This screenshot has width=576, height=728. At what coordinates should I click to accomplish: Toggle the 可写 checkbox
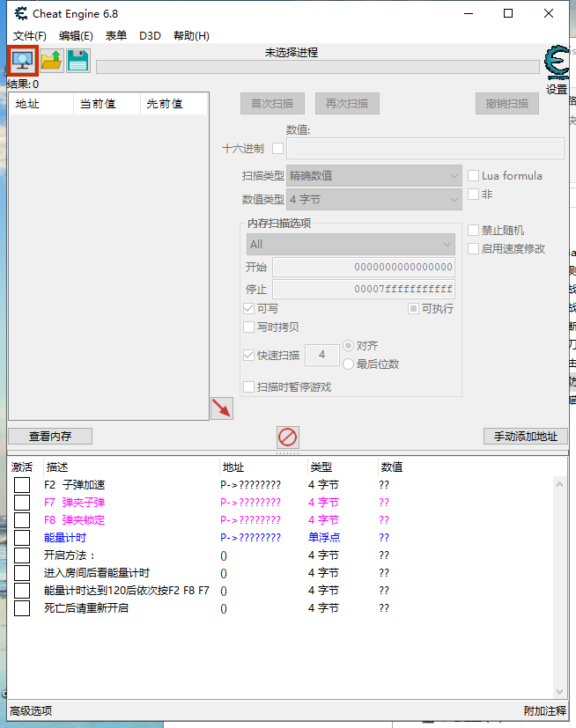click(249, 309)
